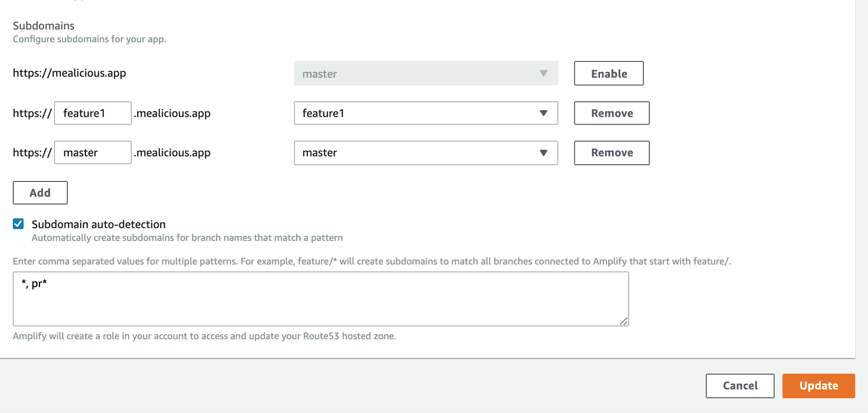Screen dimensions: 868x413
Task: Click the Enable button for mealicious.app
Action: [x=608, y=73]
